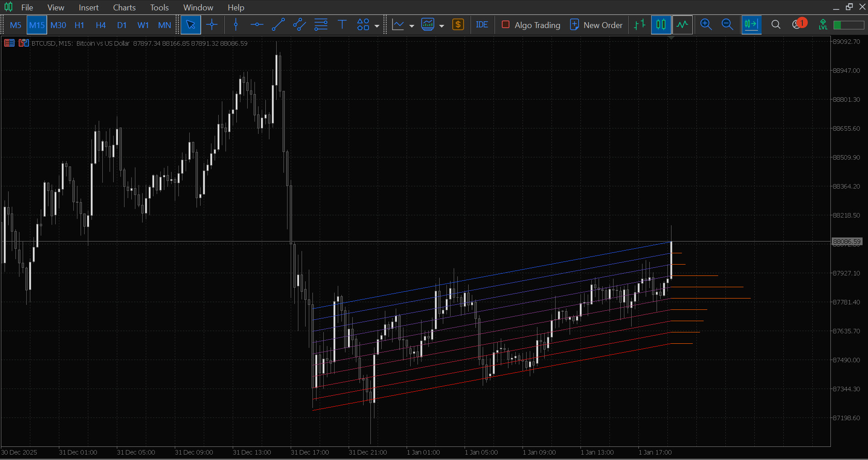Open the search magnifier in toolbar
The height and width of the screenshot is (460, 868).
point(776,25)
